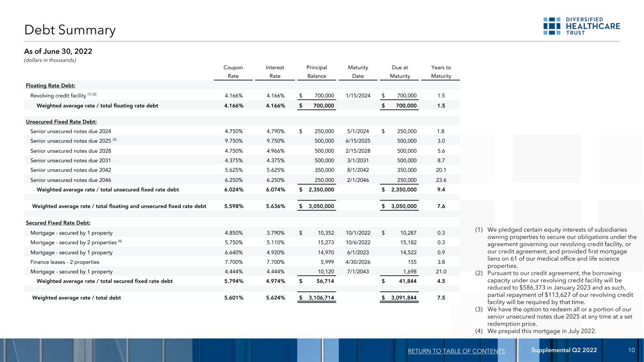Screen dimensions: 644x362
Task: Select Senior unsecured notes due 2046 row
Action: (x=242, y=180)
